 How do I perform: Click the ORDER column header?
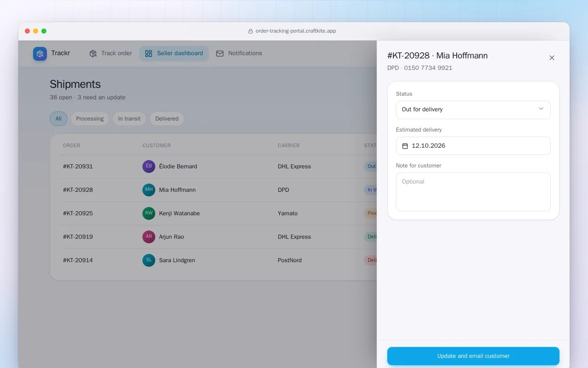click(72, 145)
